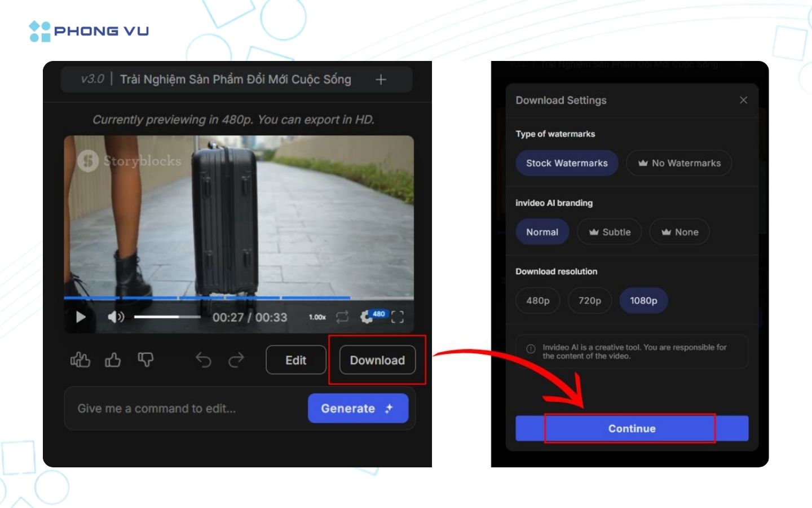The width and height of the screenshot is (812, 508).
Task: Mute the video volume
Action: pyautogui.click(x=116, y=317)
